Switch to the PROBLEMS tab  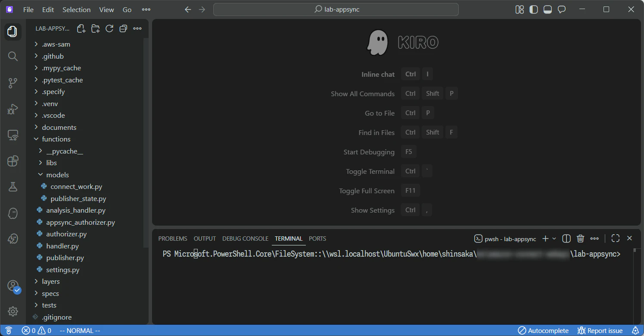point(173,239)
